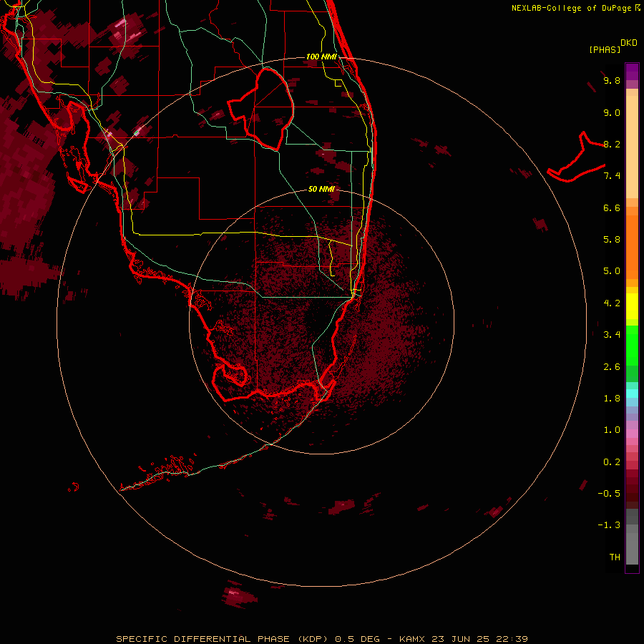
Task: Click the bright green segment of colorbar
Action: (x=632, y=346)
